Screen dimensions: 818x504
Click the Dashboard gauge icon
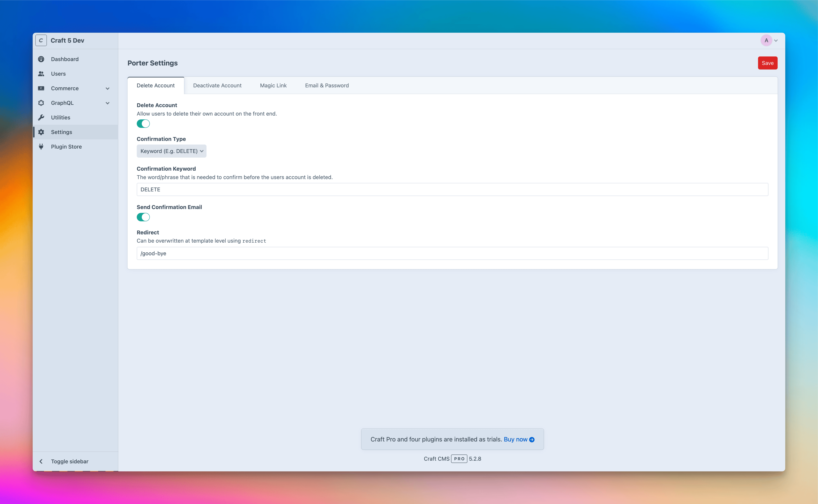click(x=41, y=59)
